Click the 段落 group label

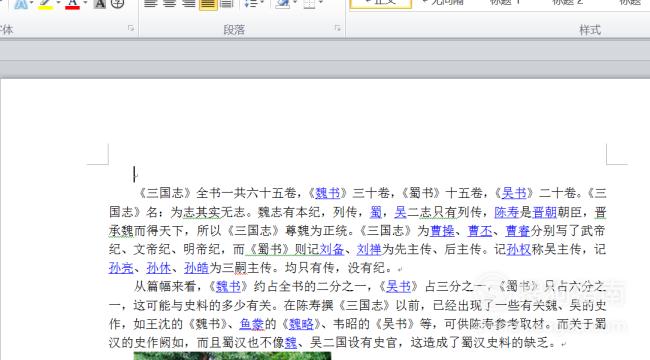(x=234, y=30)
